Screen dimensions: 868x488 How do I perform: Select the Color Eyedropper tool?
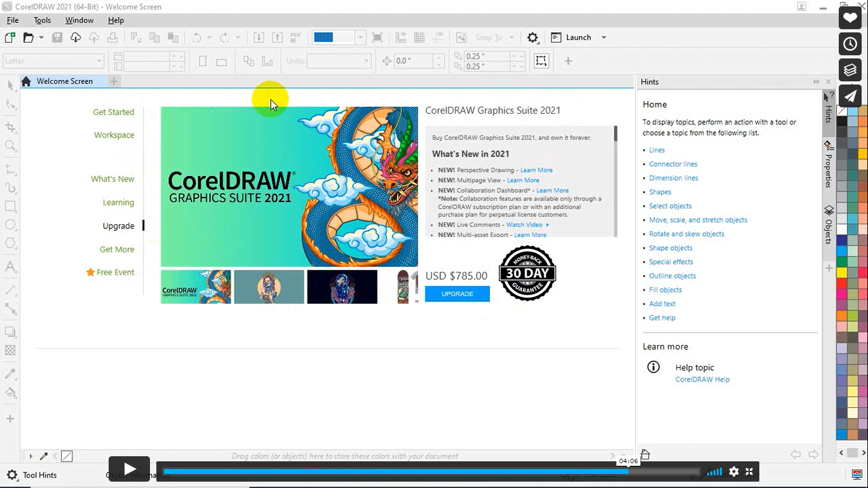click(x=10, y=374)
